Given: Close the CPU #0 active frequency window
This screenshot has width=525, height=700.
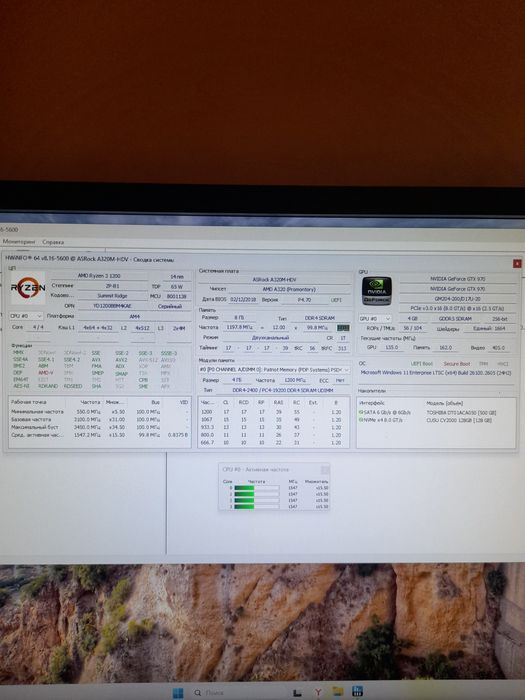Looking at the screenshot, I should (x=325, y=470).
